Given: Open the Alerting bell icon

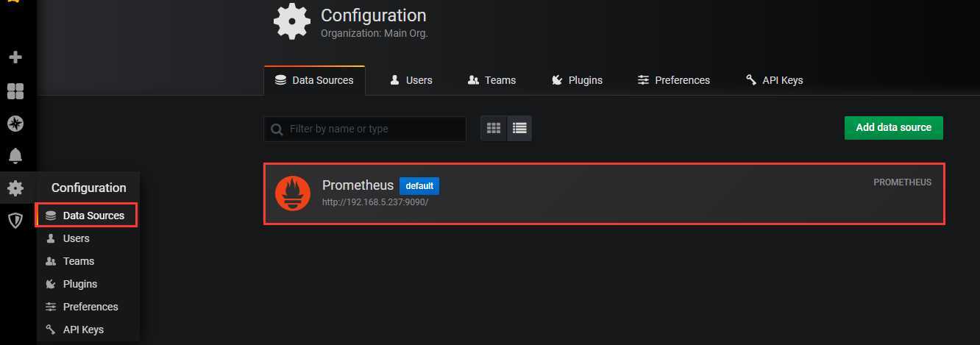Looking at the screenshot, I should tap(15, 156).
